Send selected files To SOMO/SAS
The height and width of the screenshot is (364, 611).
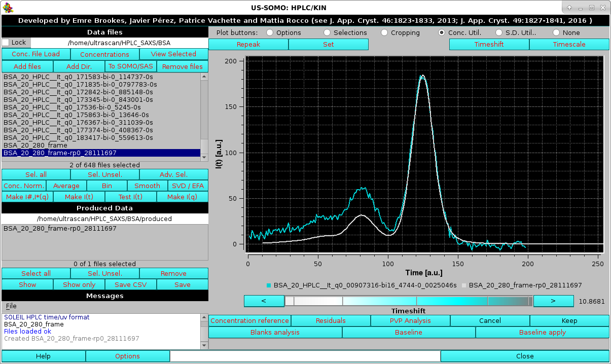pyautogui.click(x=130, y=66)
